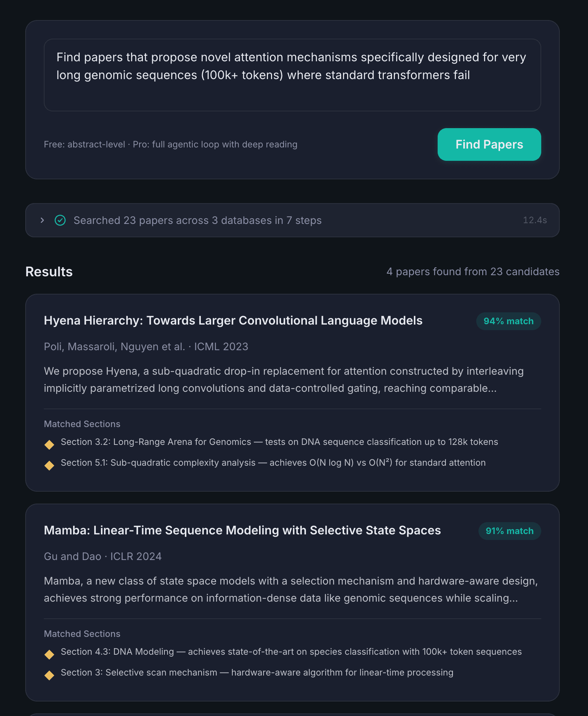Image resolution: width=588 pixels, height=716 pixels.
Task: Click the 12.4s timer on the search step
Action: 535,220
